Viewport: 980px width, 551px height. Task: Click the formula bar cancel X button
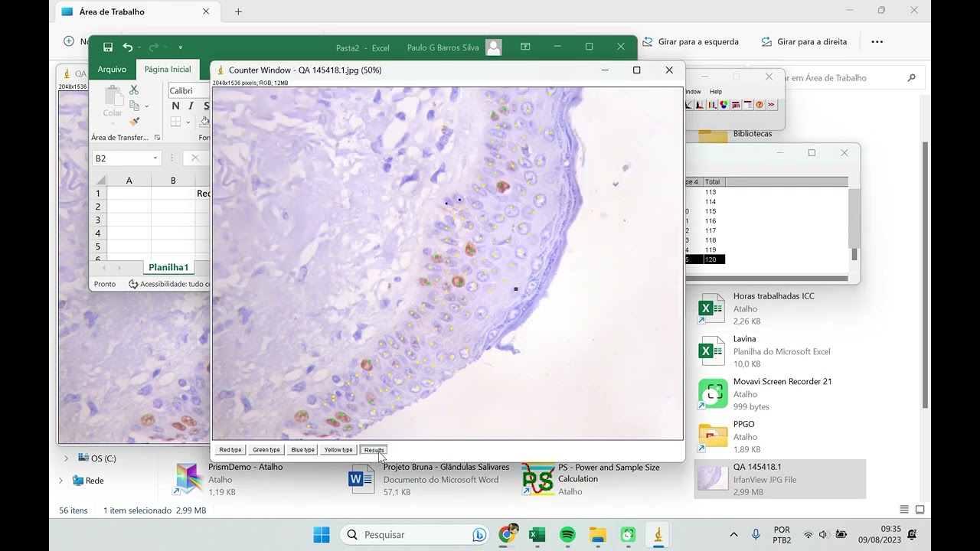coord(194,158)
